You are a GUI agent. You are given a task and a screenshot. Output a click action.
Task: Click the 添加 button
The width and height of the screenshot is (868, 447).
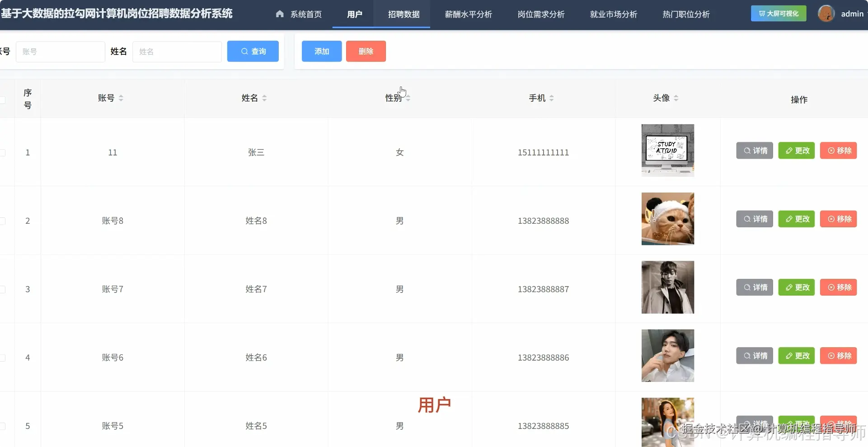click(x=321, y=51)
